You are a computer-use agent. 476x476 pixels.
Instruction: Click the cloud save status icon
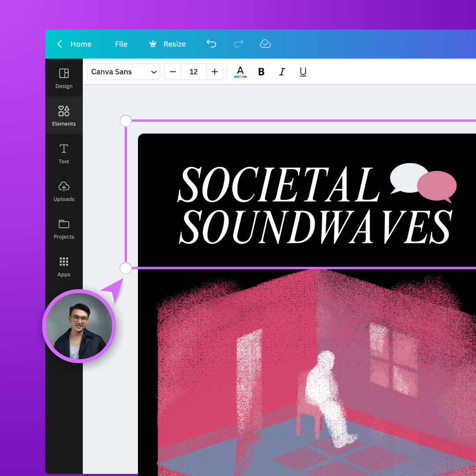coord(265,44)
